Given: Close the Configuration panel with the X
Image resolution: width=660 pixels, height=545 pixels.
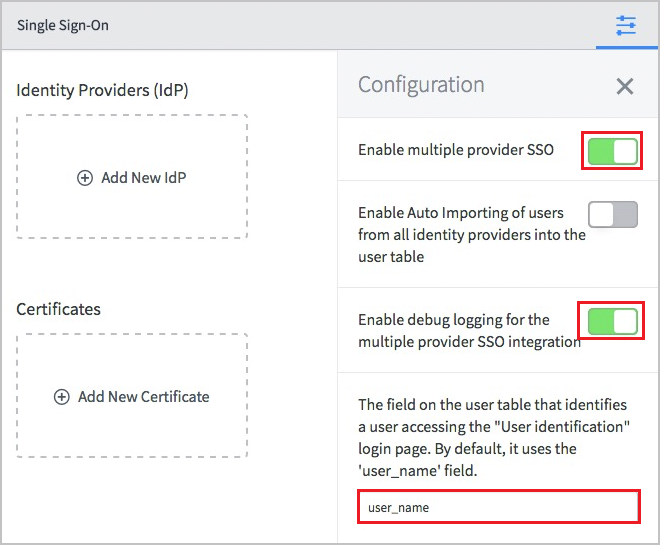Looking at the screenshot, I should 625,86.
